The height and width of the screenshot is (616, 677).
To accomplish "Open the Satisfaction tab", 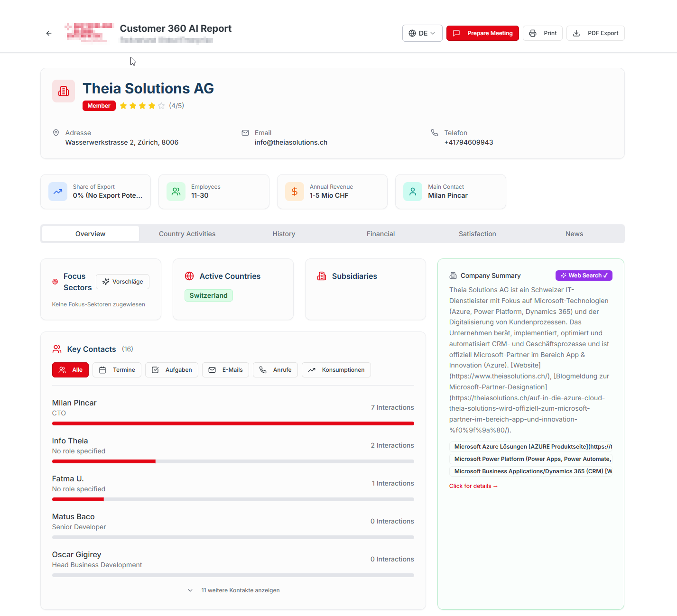I will (477, 234).
